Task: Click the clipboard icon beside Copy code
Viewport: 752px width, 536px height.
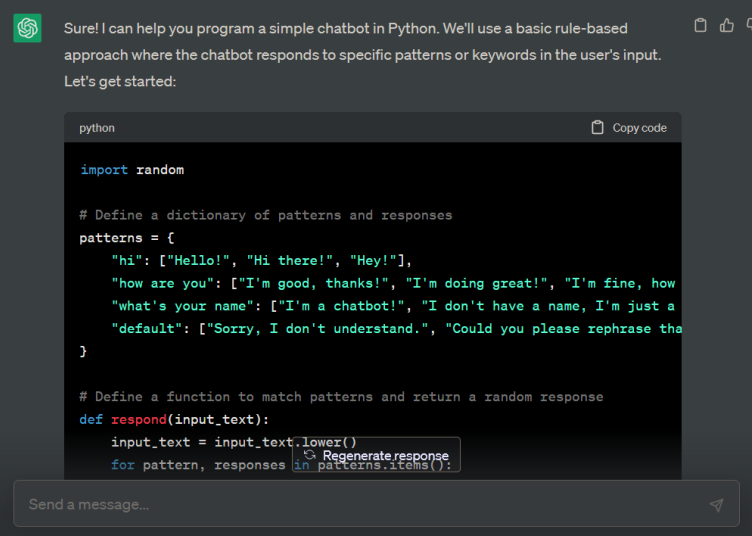Action: click(x=598, y=128)
